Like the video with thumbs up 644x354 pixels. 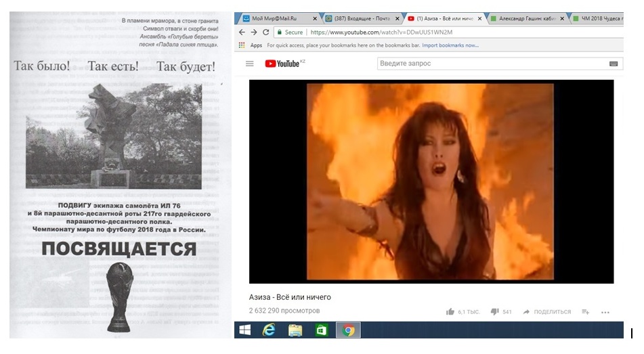point(450,312)
